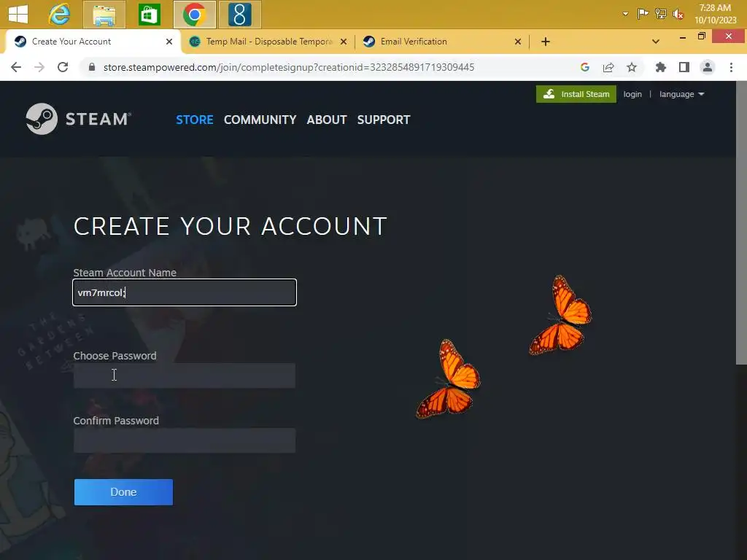The image size is (747, 560).
Task: Launch Internet Explorer from taskbar
Action: click(x=59, y=15)
